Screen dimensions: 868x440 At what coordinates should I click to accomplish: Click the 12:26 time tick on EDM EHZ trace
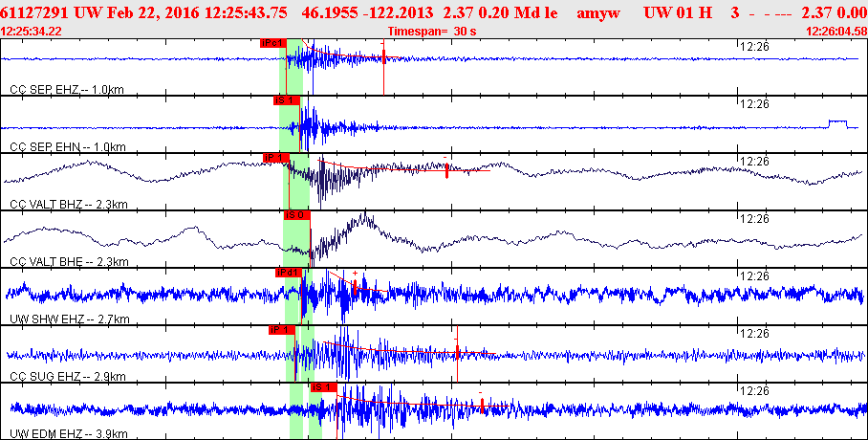coord(754,390)
